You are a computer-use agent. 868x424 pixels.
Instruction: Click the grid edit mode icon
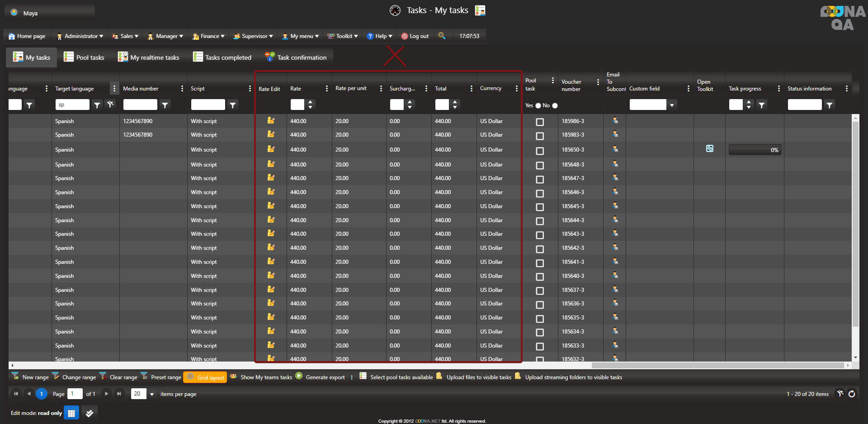71,413
